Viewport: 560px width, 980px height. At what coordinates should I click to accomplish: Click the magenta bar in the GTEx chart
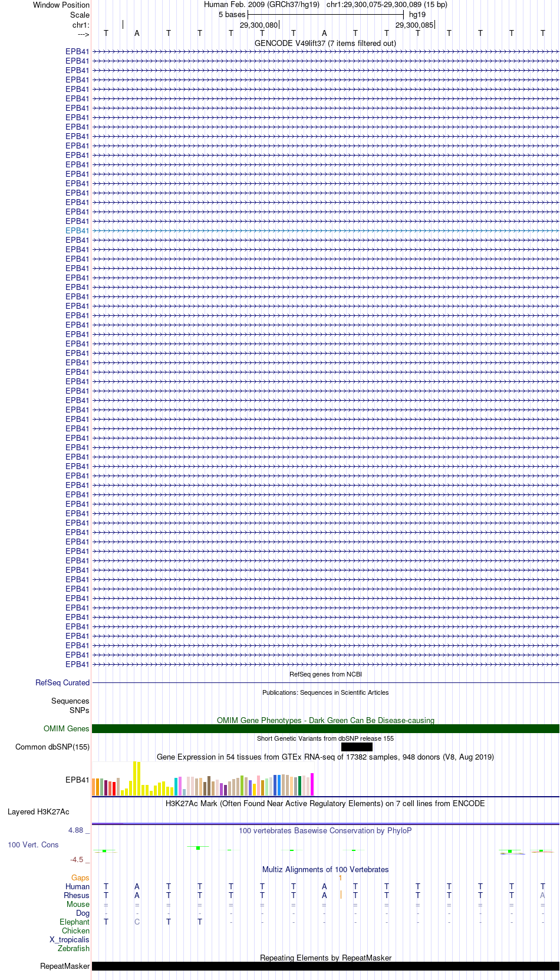[x=312, y=784]
